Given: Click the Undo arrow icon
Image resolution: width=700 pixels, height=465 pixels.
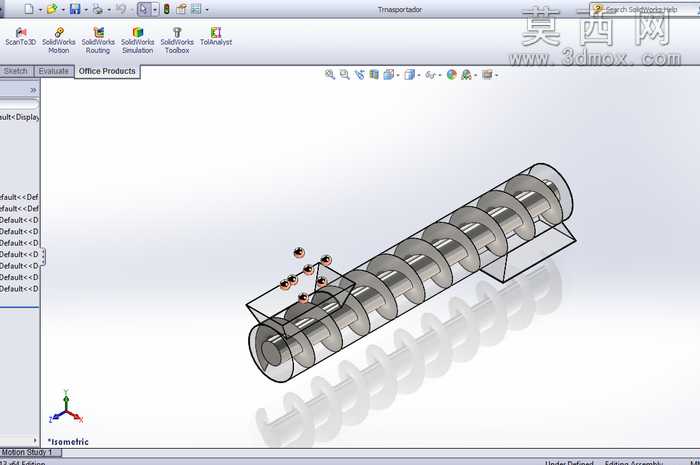Looking at the screenshot, I should click(x=121, y=9).
